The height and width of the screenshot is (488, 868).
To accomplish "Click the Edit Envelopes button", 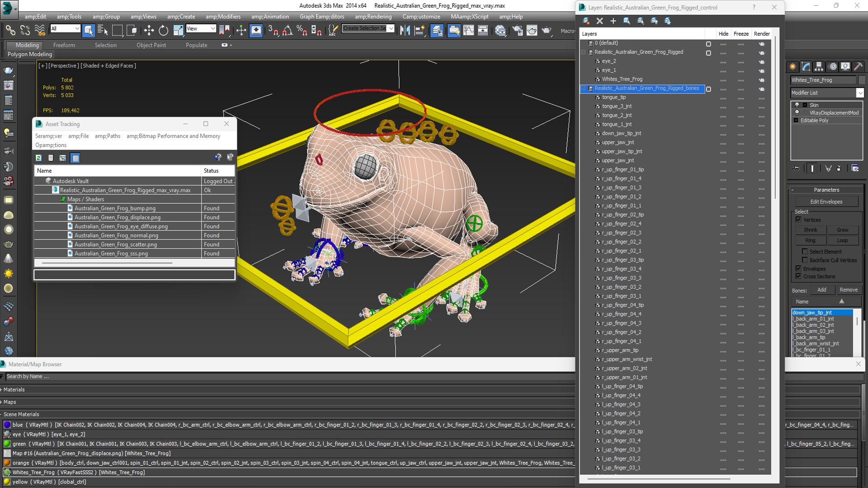I will [x=826, y=202].
